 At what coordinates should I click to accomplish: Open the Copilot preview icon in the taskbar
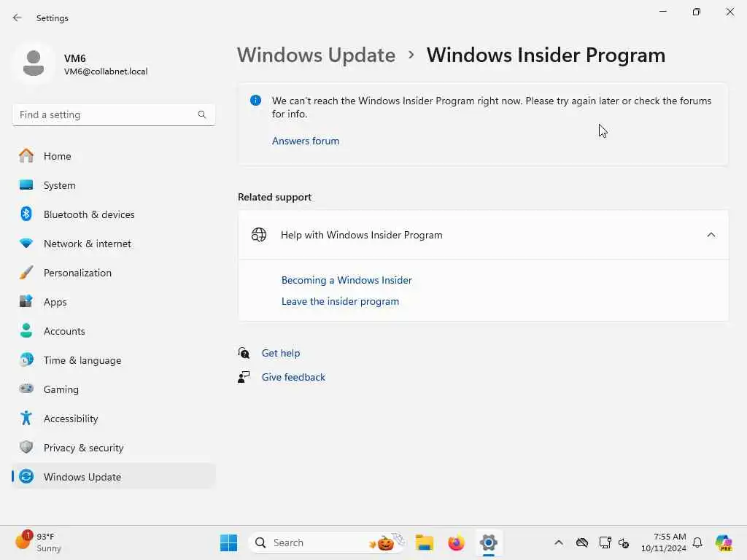coord(724,542)
